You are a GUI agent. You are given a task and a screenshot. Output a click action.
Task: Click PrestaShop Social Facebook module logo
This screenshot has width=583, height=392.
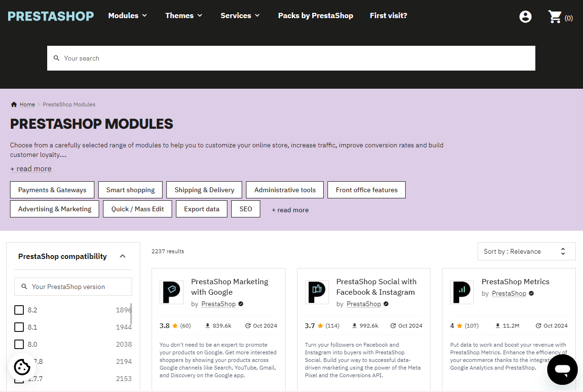tap(317, 292)
